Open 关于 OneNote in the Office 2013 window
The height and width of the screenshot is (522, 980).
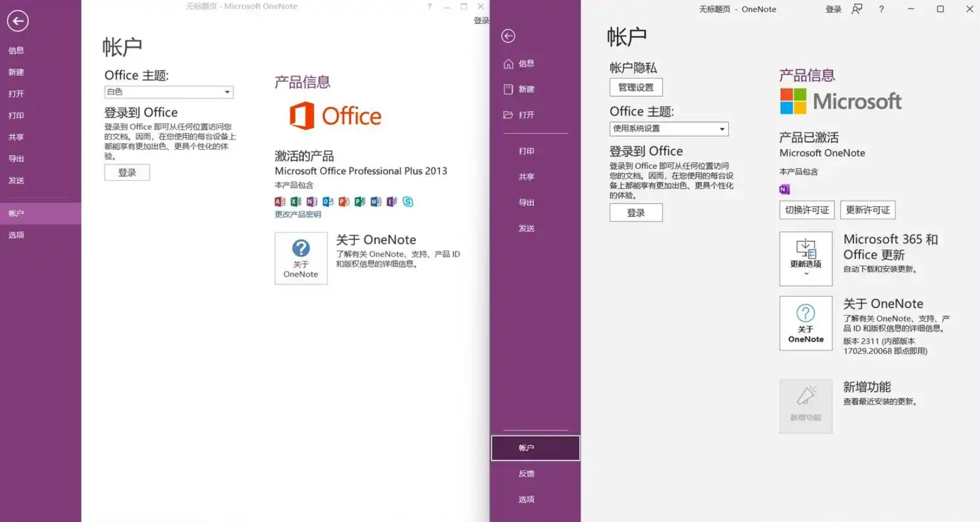click(301, 258)
